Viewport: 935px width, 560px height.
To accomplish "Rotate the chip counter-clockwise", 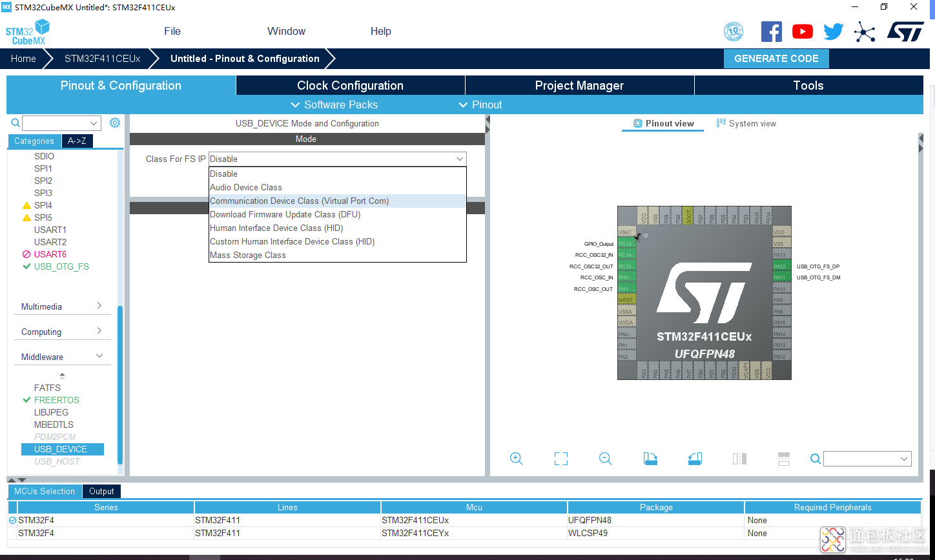I will (695, 459).
